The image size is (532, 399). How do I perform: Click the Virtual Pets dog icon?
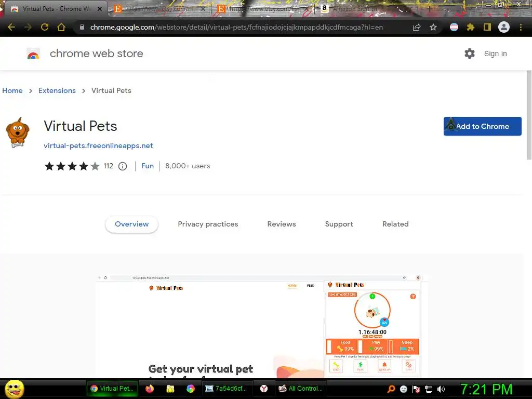[x=18, y=132]
